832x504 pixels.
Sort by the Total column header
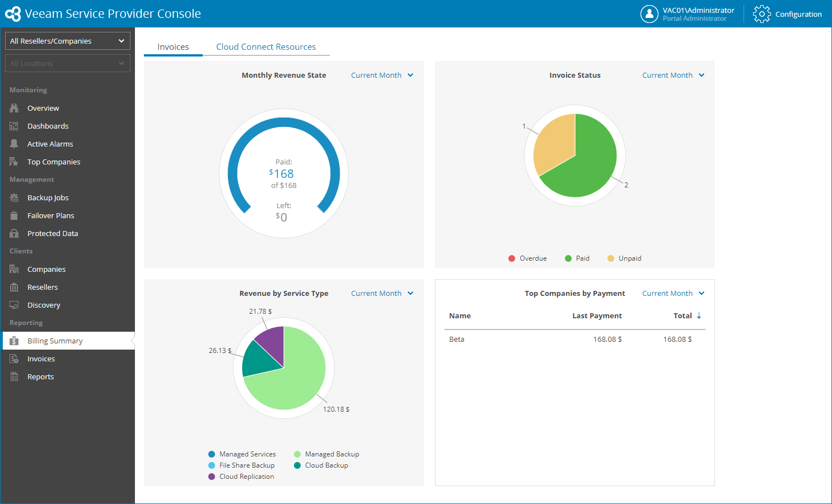(683, 316)
